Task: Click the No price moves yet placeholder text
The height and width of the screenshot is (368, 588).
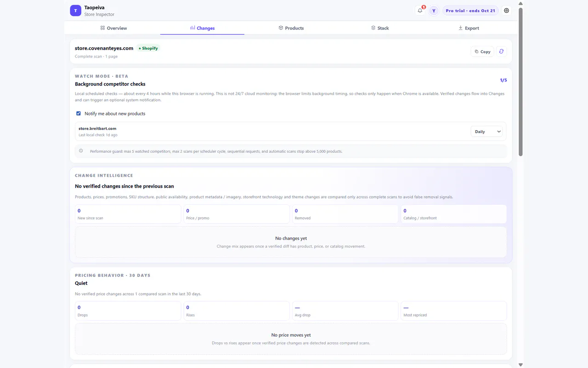Action: coord(291,335)
